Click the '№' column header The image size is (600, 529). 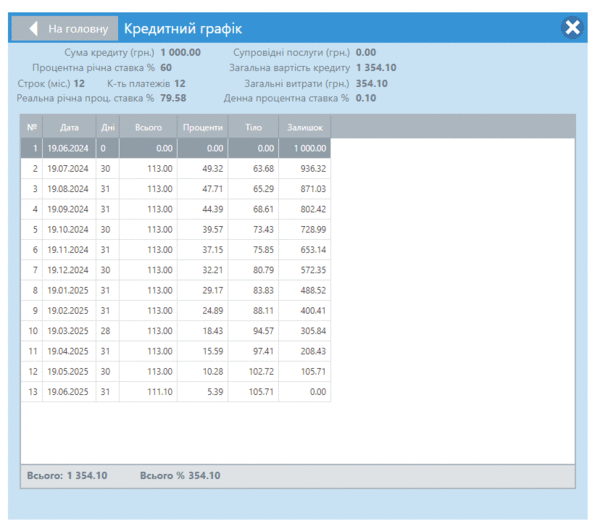(32, 127)
